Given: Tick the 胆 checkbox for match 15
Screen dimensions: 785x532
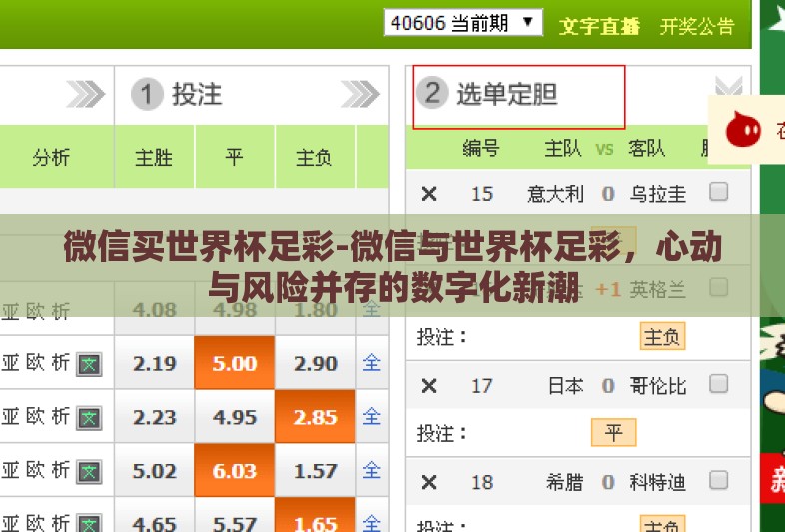Looking at the screenshot, I should [x=718, y=192].
